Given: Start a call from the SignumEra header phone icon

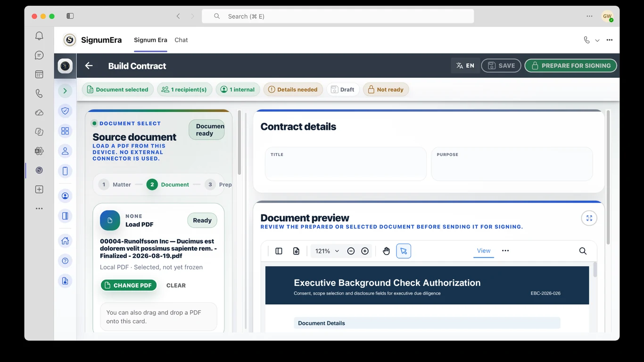Looking at the screenshot, I should pos(586,40).
